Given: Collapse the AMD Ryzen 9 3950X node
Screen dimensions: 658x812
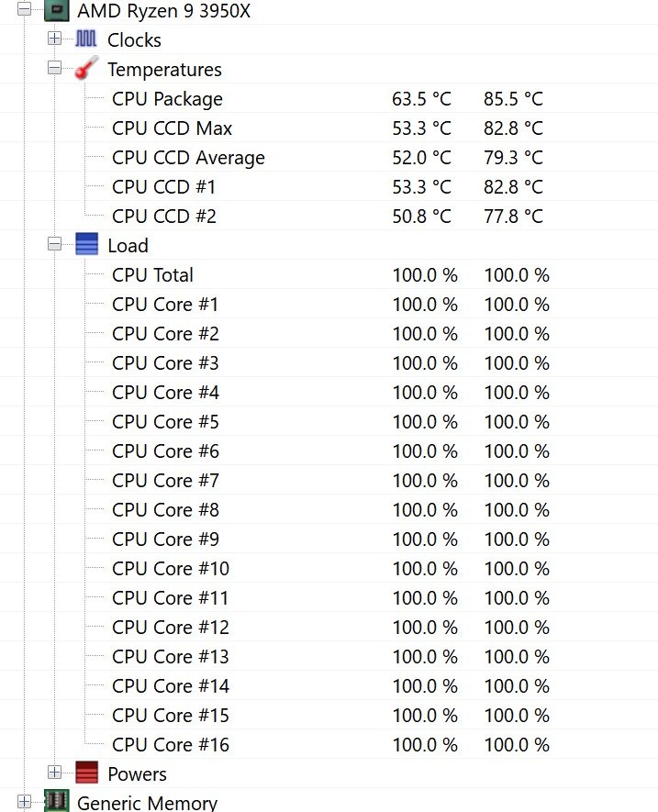Looking at the screenshot, I should click(x=25, y=9).
